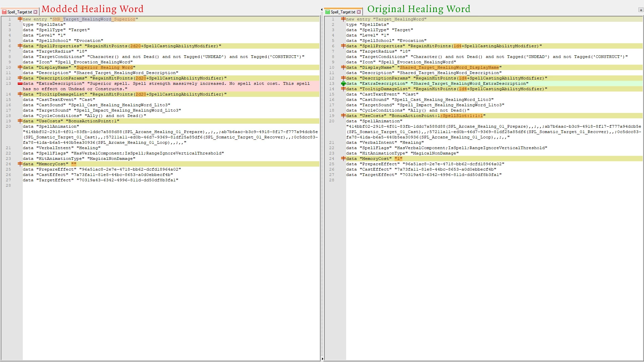The height and width of the screenshot is (362, 644).
Task: Click small left arrow above the view splitter
Action: coord(322,9)
